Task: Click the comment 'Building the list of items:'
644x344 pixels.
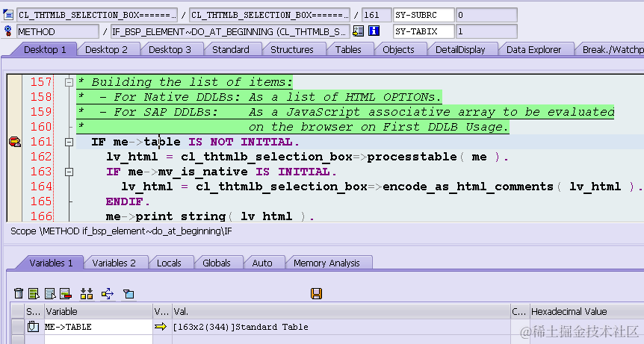Action: 192,82
